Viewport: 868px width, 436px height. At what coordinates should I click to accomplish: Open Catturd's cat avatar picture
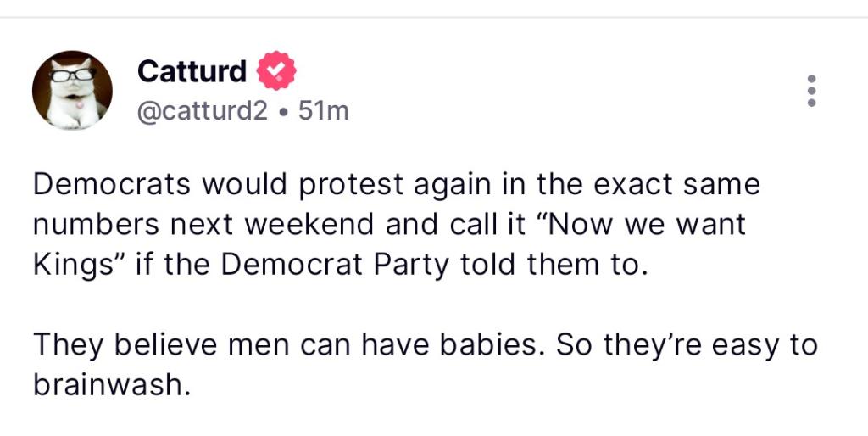point(72,90)
